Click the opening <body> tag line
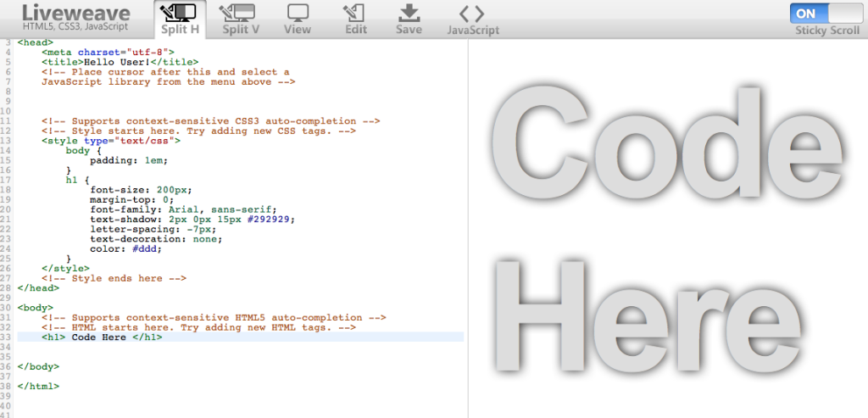Screen dimensions: 868x418 (36, 307)
